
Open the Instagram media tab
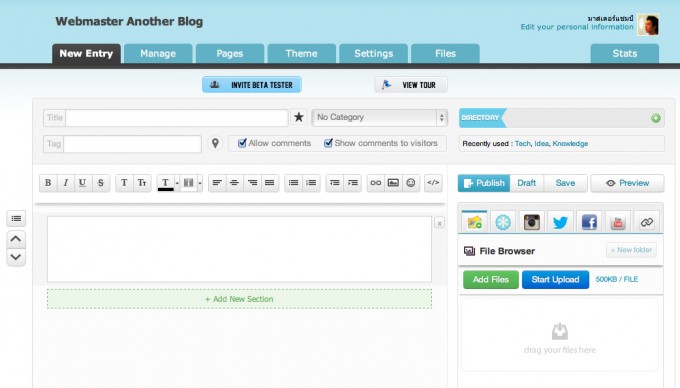click(x=532, y=222)
